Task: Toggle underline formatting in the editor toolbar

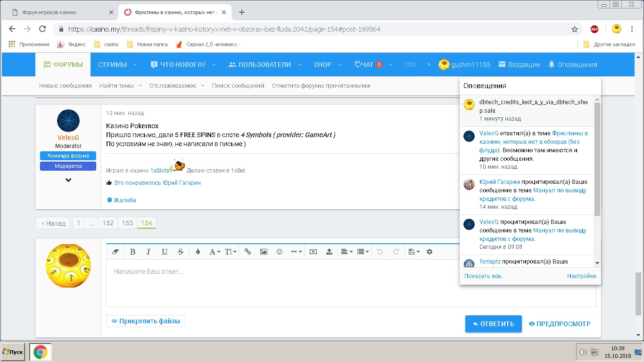Action: tap(165, 252)
